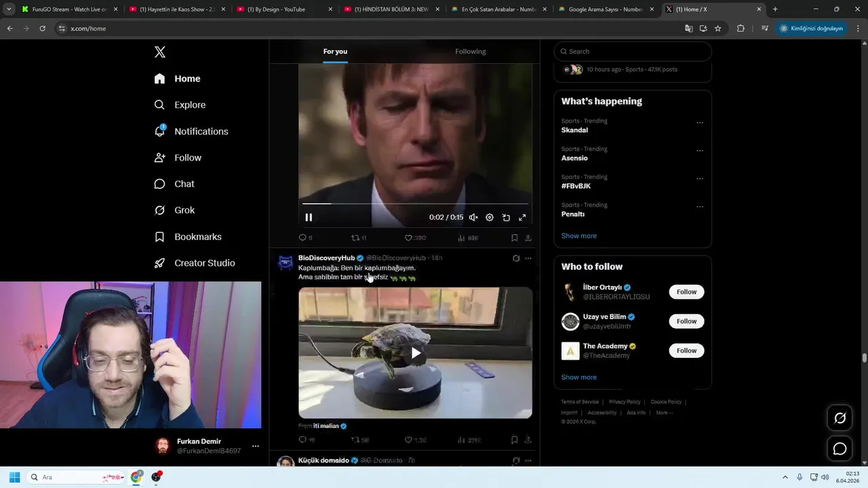The height and width of the screenshot is (488, 868).
Task: Open the Privacy Policy link
Action: tap(625, 402)
